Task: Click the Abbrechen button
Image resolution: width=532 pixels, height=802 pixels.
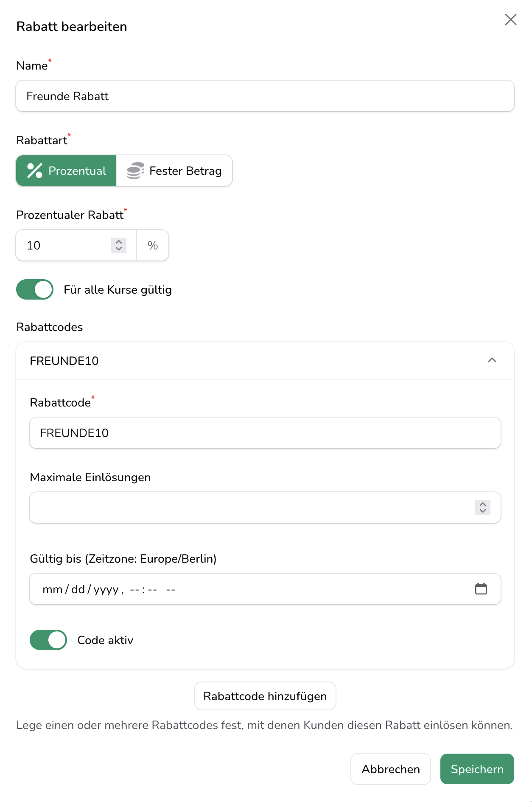Action: [391, 769]
